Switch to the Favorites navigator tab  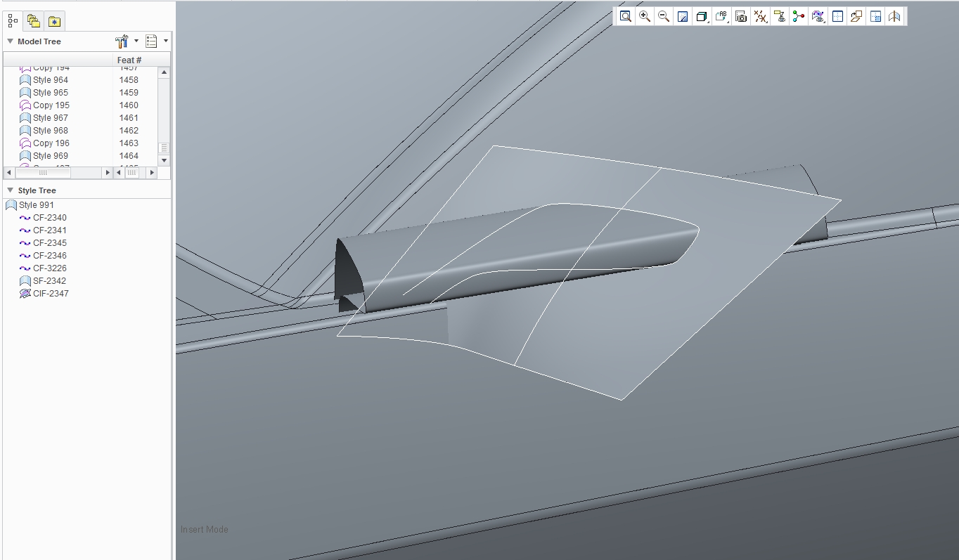coord(54,21)
